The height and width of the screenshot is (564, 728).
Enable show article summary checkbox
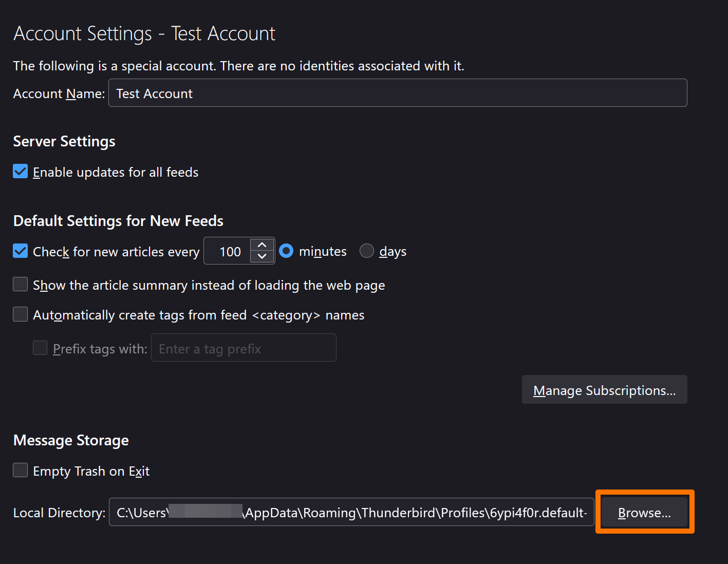tap(21, 284)
